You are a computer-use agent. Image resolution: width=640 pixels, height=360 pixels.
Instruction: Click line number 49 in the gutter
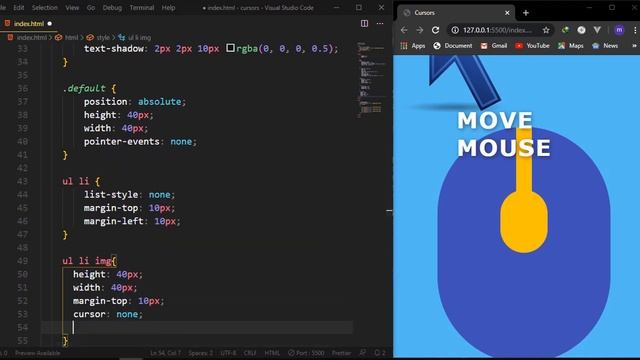pyautogui.click(x=22, y=261)
